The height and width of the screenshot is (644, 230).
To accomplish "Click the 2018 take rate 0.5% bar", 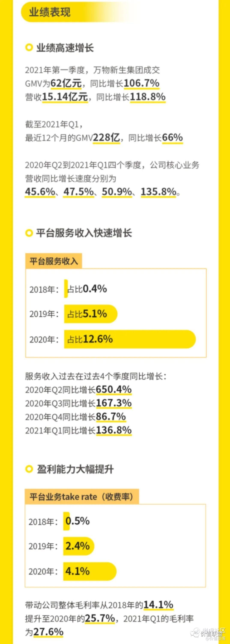I will tap(67, 521).
